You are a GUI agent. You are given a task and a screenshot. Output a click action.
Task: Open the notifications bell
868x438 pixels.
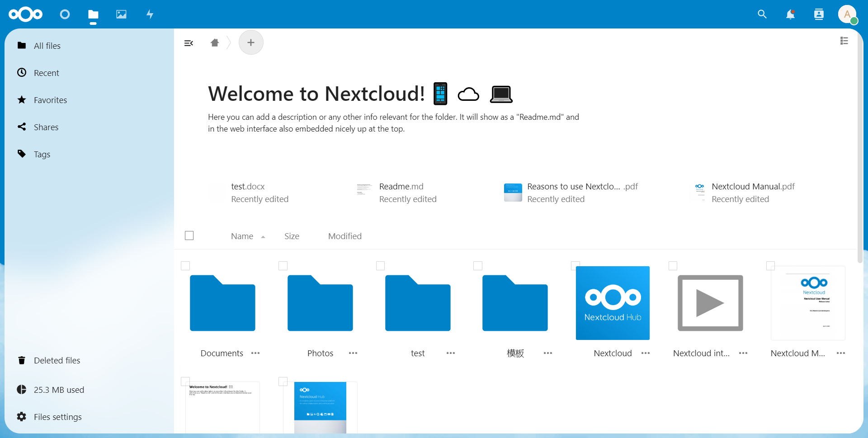(x=790, y=14)
